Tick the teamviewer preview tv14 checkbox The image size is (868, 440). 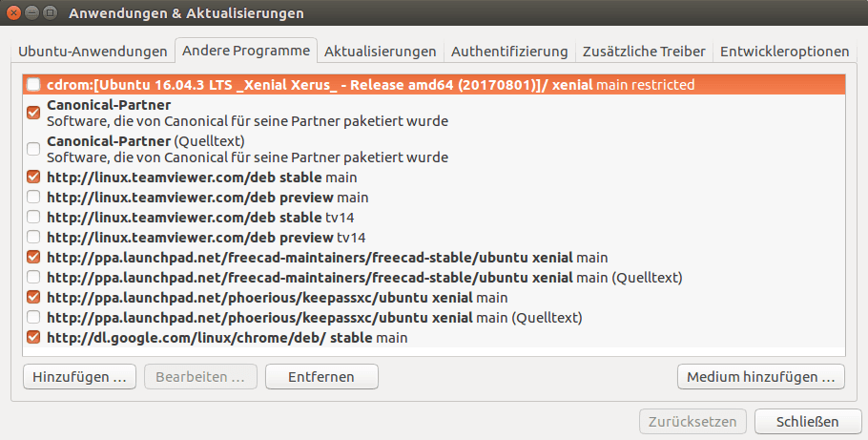coord(33,237)
